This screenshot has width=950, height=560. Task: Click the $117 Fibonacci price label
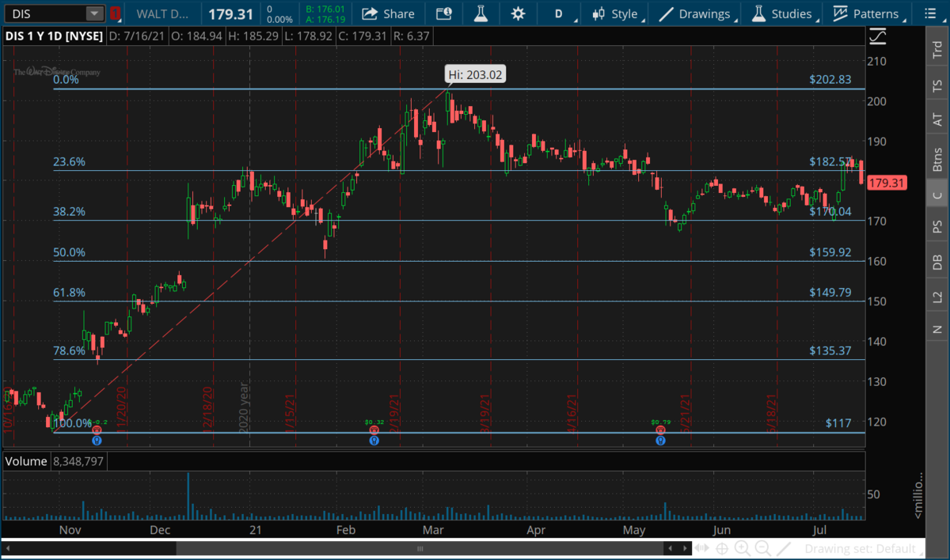point(838,423)
